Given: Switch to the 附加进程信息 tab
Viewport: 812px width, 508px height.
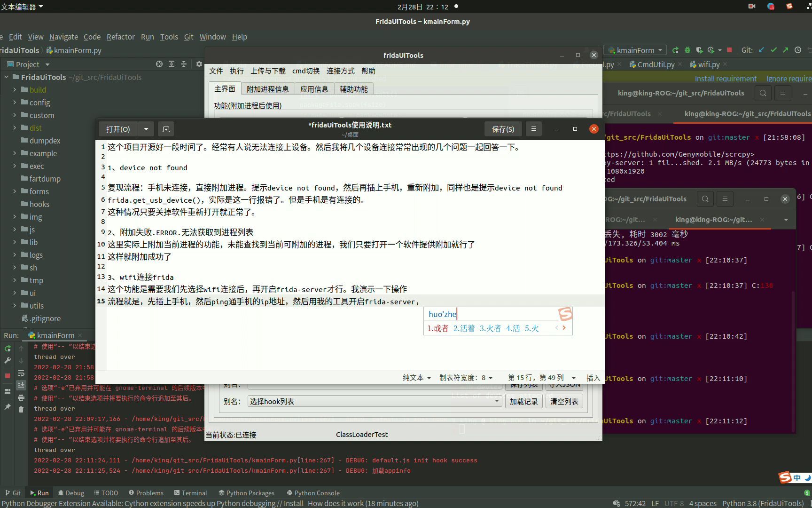Looking at the screenshot, I should coord(268,88).
